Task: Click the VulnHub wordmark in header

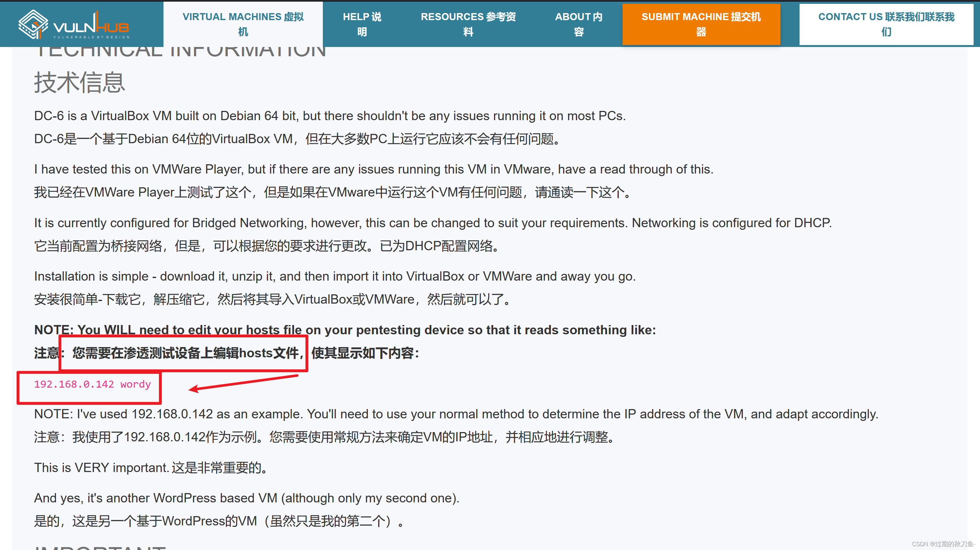Action: pos(91,27)
